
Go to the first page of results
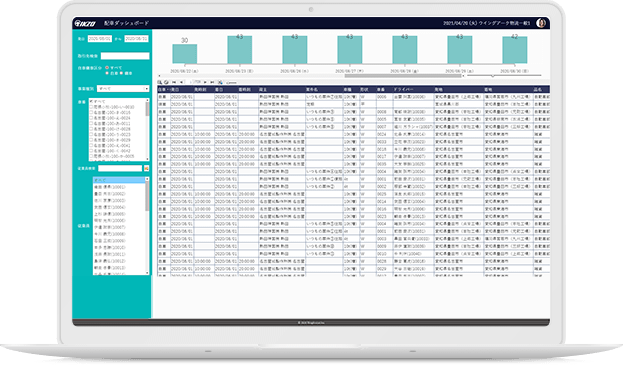click(174, 82)
